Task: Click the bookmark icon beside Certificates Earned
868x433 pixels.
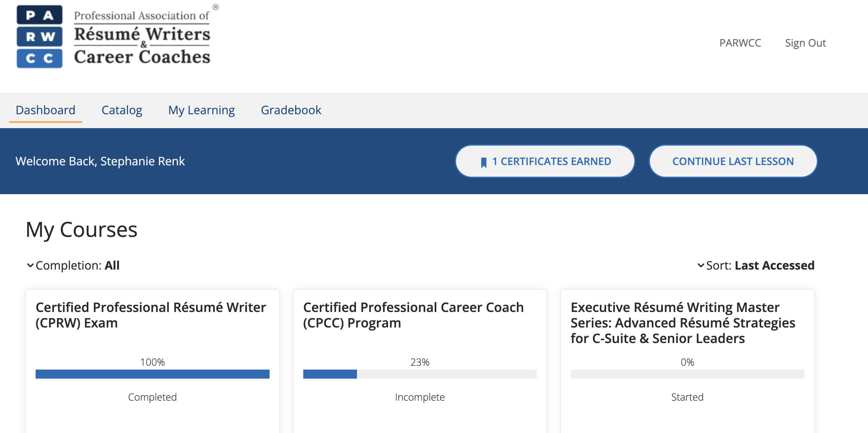Action: pyautogui.click(x=484, y=162)
